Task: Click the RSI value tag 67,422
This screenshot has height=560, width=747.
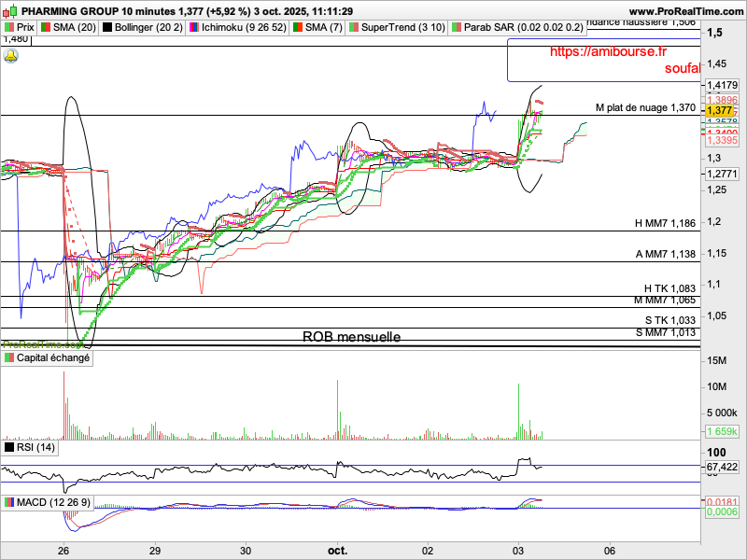Action: click(x=722, y=468)
